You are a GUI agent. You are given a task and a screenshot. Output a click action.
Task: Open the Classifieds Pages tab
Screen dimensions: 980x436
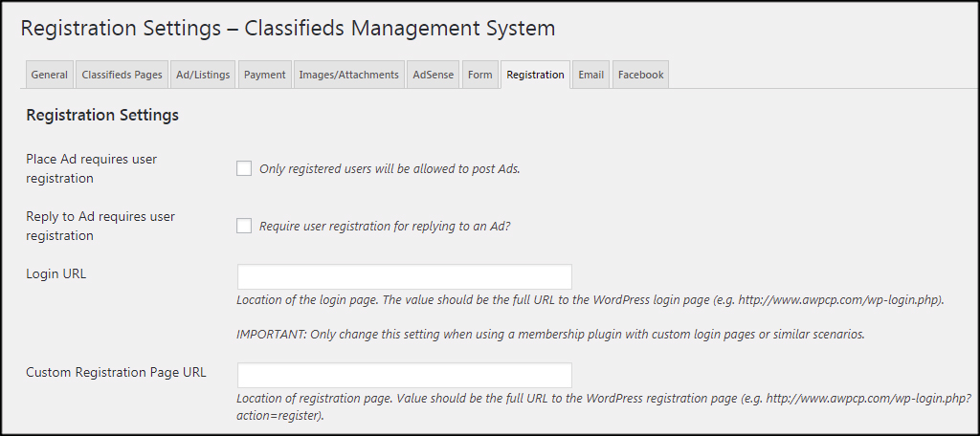pos(122,75)
